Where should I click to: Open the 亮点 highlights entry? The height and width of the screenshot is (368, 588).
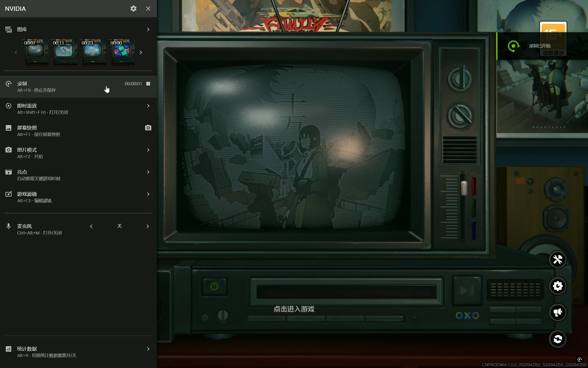pos(78,175)
